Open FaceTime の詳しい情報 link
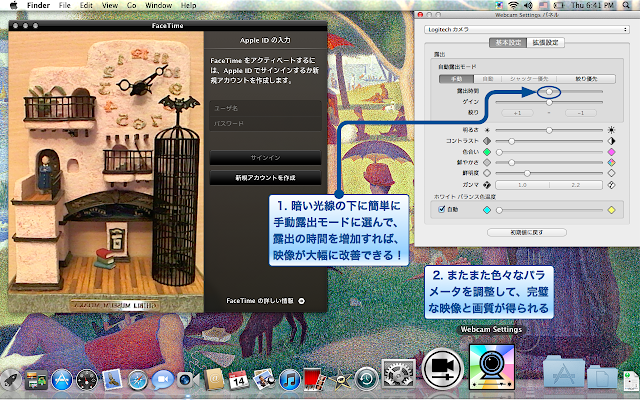 (x=260, y=301)
